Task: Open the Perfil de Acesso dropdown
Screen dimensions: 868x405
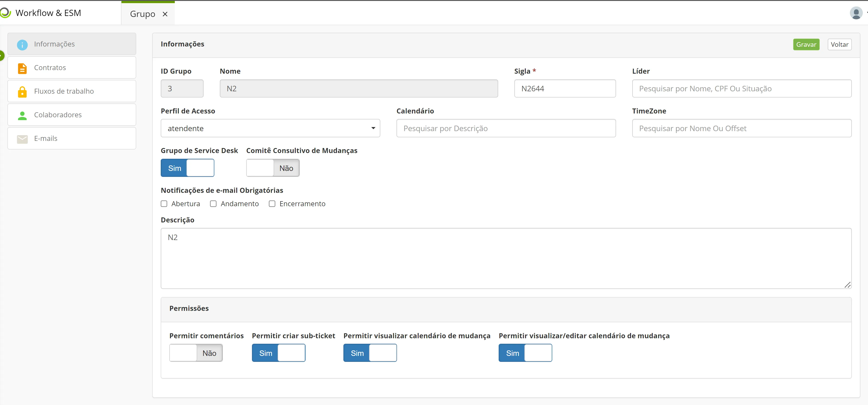Action: pyautogui.click(x=270, y=128)
